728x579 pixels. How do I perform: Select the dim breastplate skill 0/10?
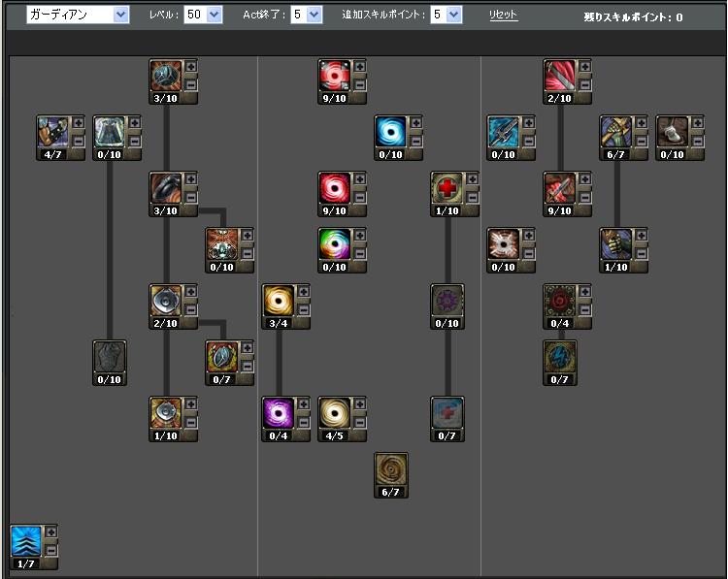point(110,357)
